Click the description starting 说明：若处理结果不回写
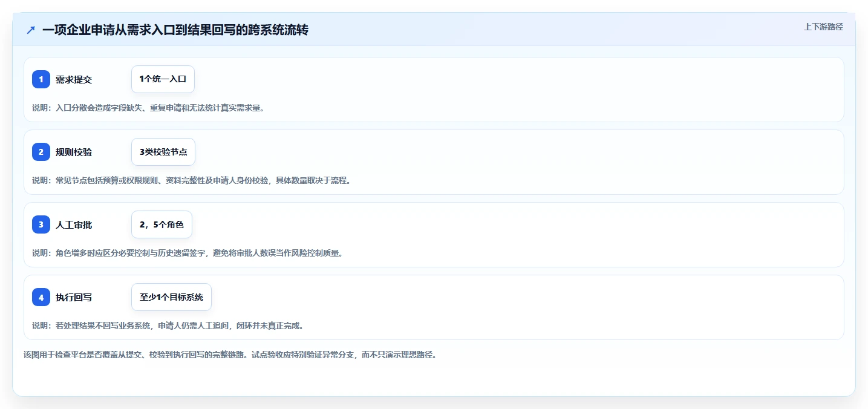Screen dimensions: 868x409 168,326
